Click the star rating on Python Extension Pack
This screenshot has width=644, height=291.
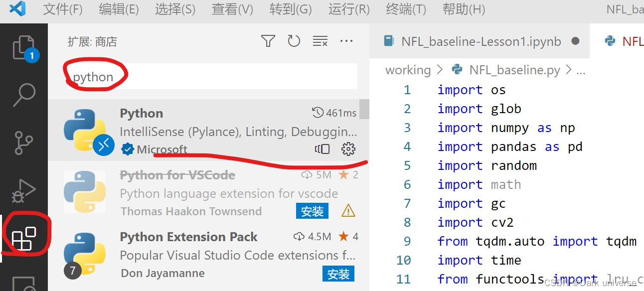coord(348,237)
